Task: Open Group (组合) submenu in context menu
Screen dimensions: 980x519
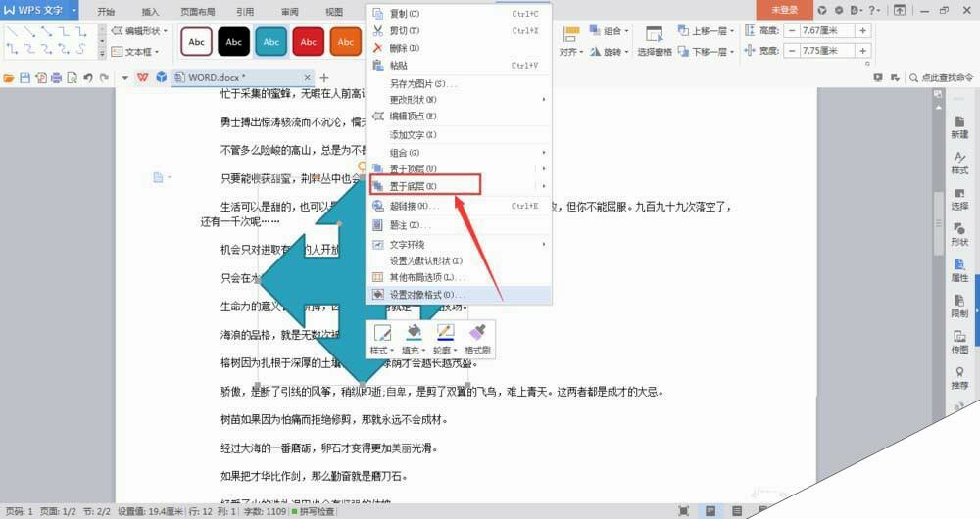Action: click(458, 153)
